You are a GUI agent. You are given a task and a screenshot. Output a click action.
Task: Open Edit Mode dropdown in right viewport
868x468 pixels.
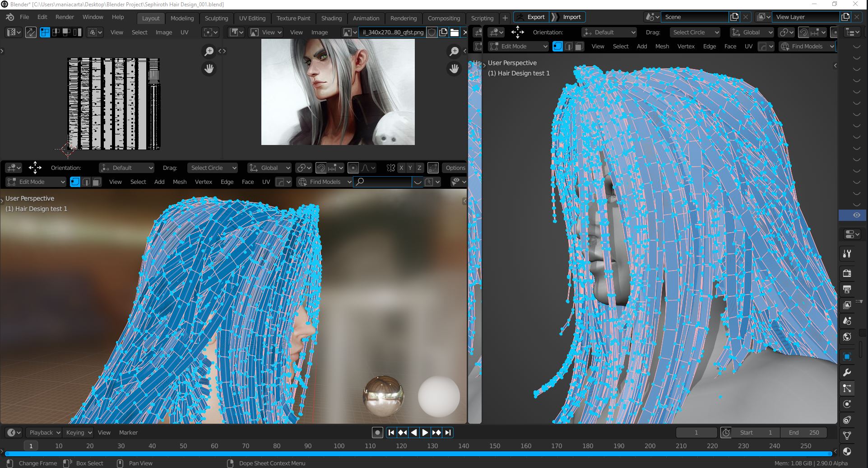coord(518,46)
